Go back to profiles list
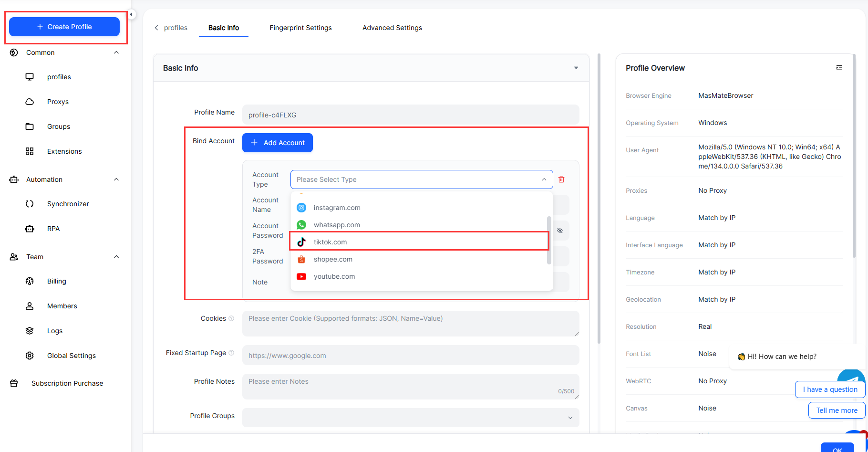 click(171, 28)
